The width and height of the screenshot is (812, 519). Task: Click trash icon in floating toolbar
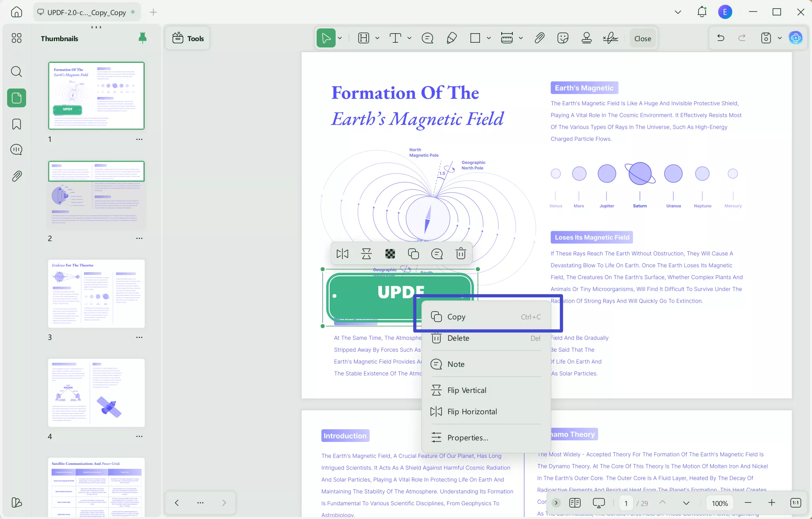pyautogui.click(x=461, y=253)
